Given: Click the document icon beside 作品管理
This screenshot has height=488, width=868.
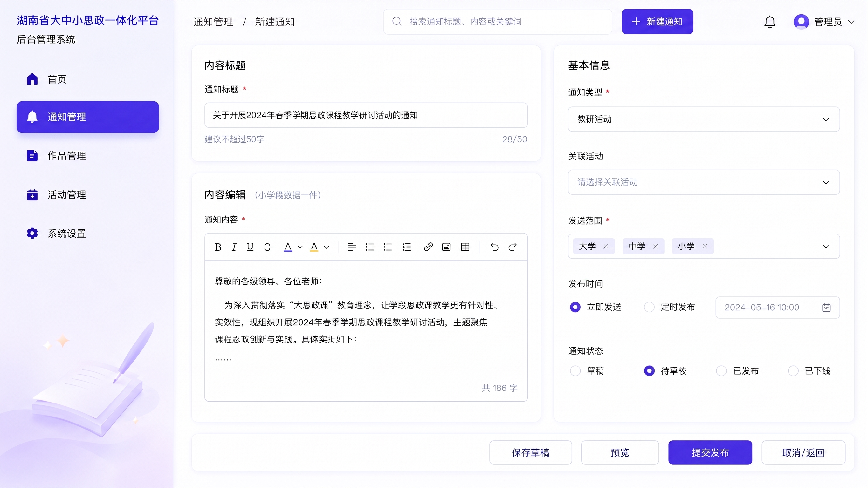Looking at the screenshot, I should click(x=32, y=156).
